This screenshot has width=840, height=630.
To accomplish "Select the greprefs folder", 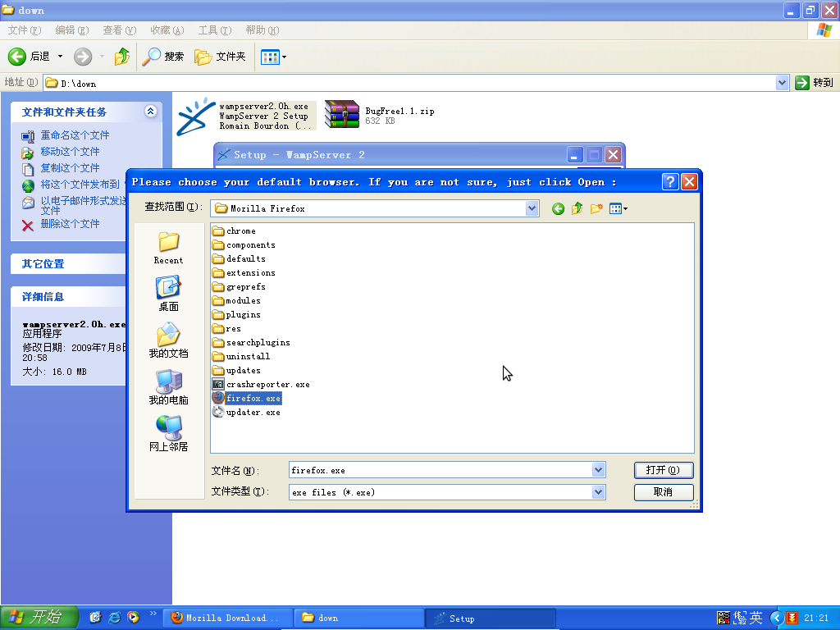I will point(239,286).
